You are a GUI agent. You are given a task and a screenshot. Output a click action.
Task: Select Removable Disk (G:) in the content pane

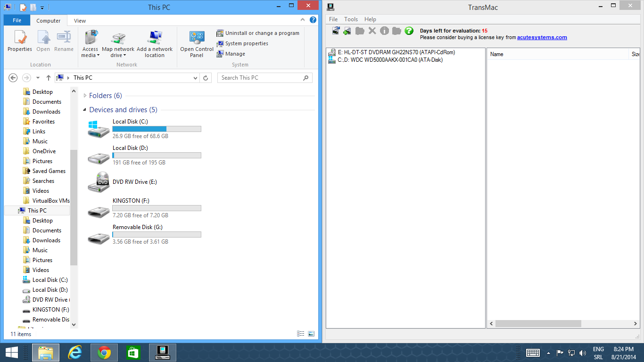[x=144, y=234]
